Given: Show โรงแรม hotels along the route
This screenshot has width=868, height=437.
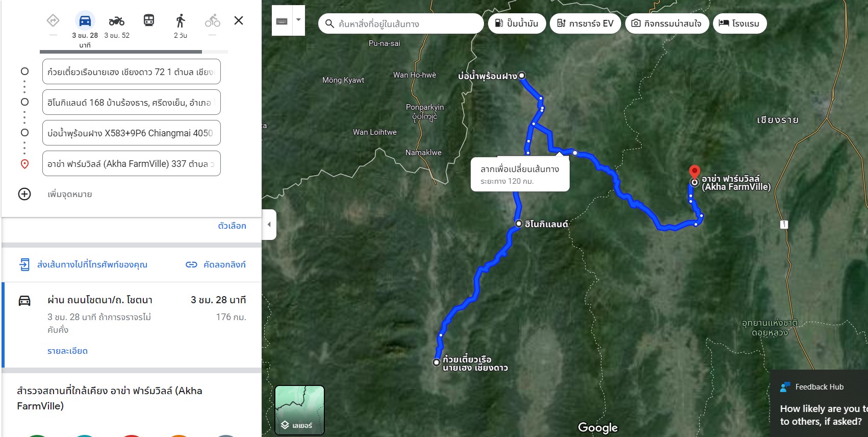Looking at the screenshot, I should click(739, 23).
